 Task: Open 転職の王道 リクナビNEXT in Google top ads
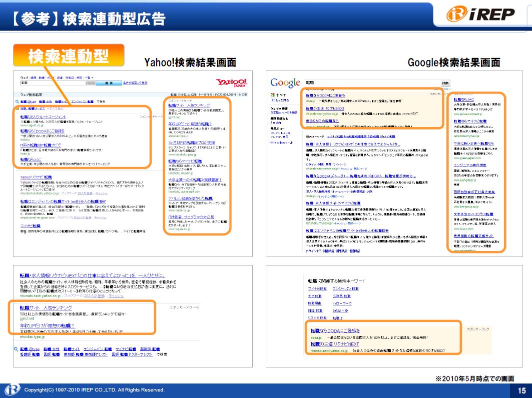pos(325,108)
